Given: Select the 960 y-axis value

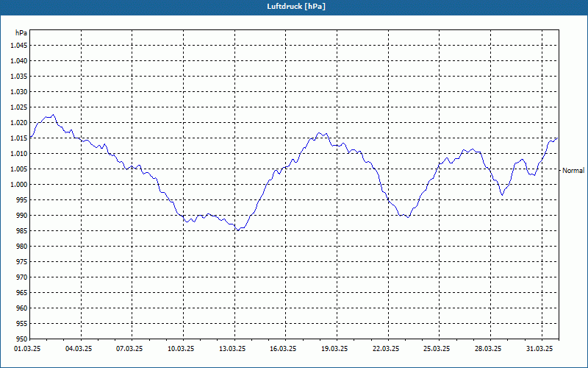Looking at the screenshot, I should point(23,308).
